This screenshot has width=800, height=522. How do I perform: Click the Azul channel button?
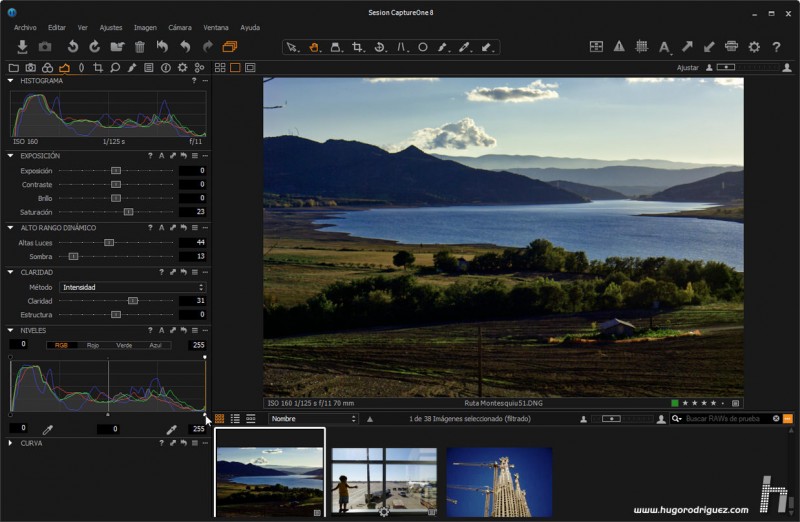click(155, 345)
